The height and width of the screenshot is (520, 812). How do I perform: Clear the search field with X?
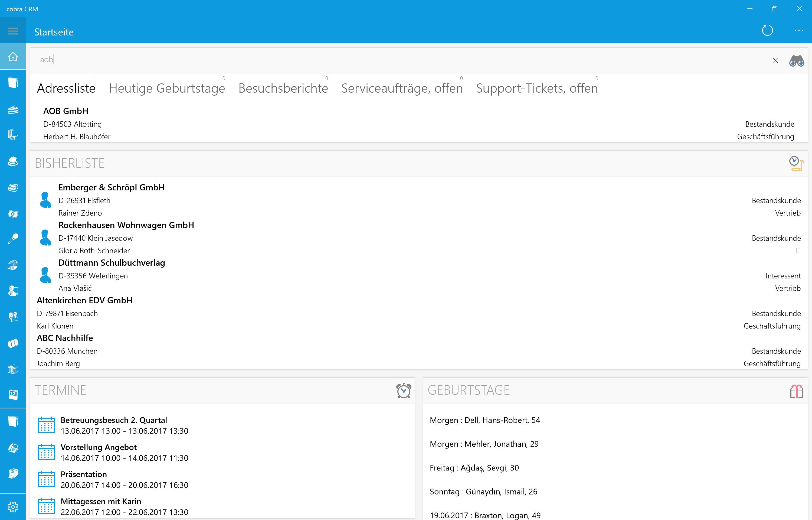[775, 61]
